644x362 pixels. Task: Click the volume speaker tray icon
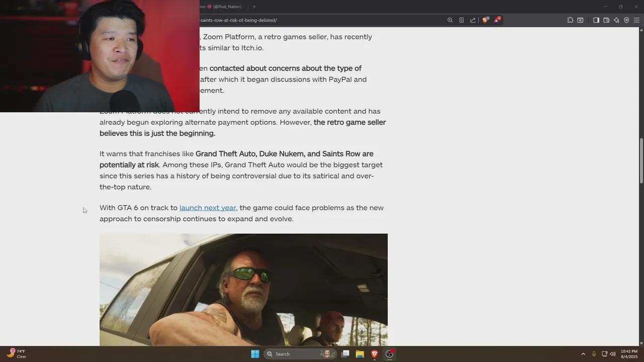(613, 354)
